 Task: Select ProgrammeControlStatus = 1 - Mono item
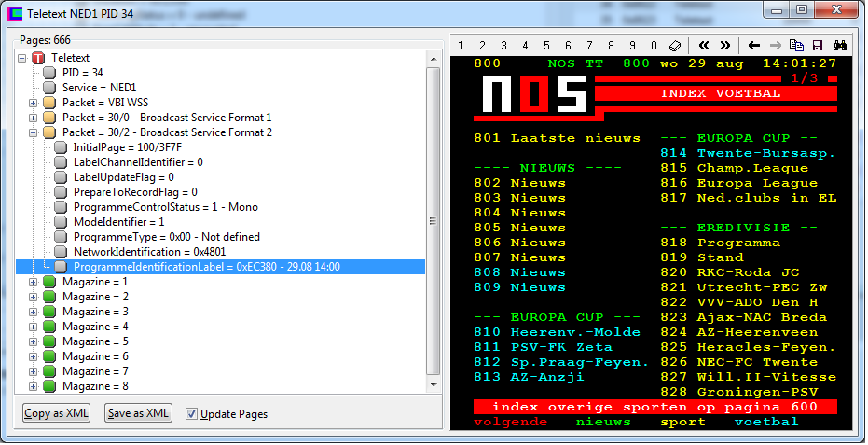click(x=166, y=207)
